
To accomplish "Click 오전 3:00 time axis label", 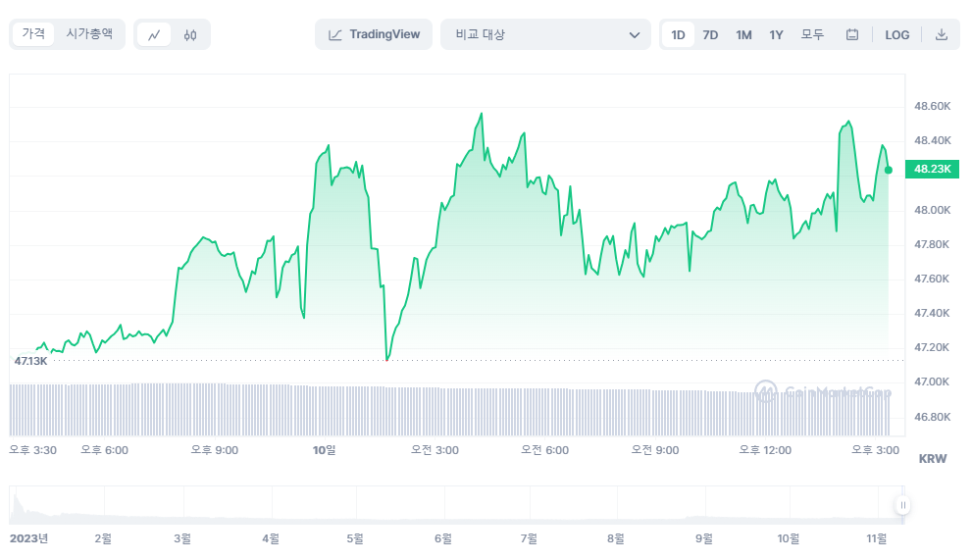I will pos(435,450).
